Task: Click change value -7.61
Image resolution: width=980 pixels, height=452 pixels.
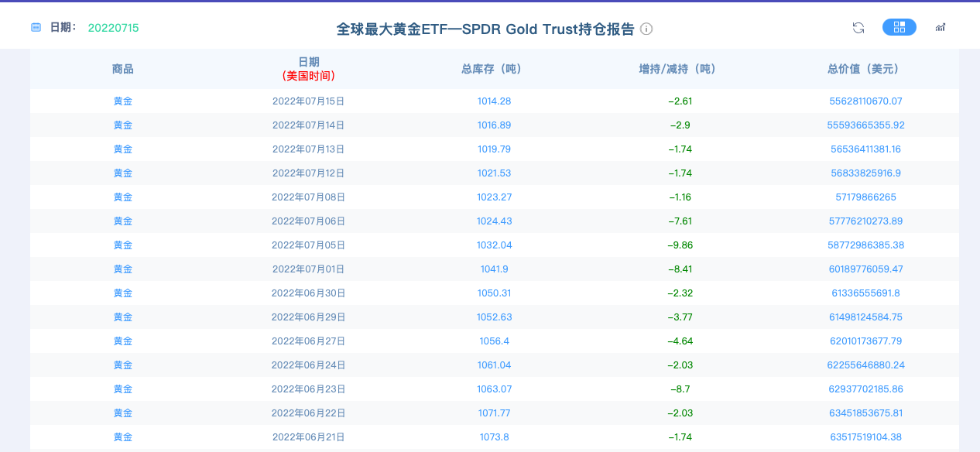Action: point(680,221)
